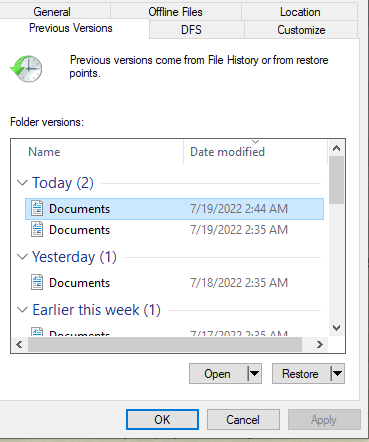Switch to the Customize tab
Screen dimensions: 369x442
[301, 30]
